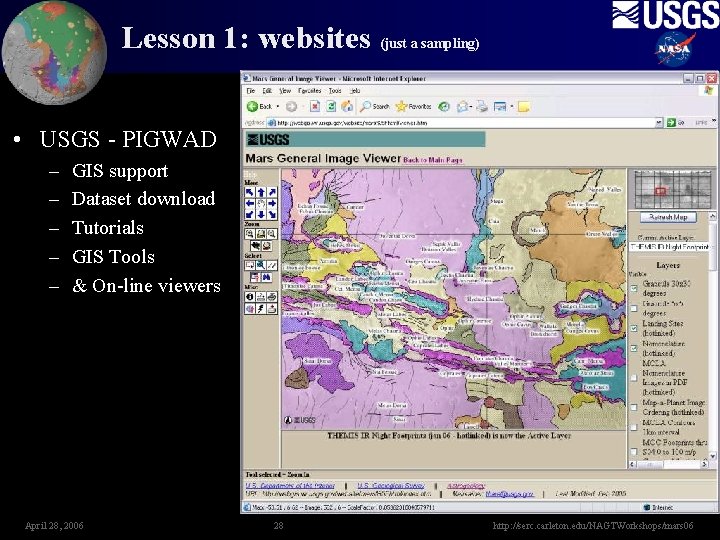
Task: Enable Map-a-Planet Image Ordering layer checkbox
Action: click(x=634, y=407)
